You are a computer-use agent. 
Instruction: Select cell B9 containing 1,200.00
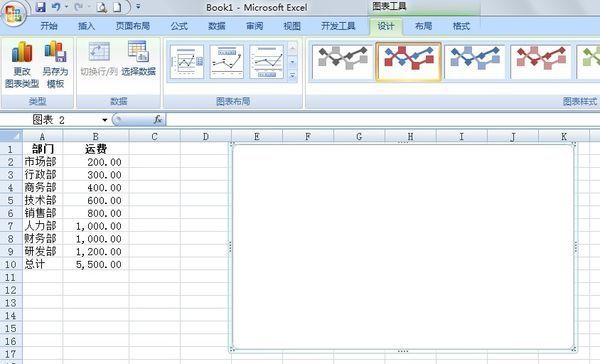[96, 251]
